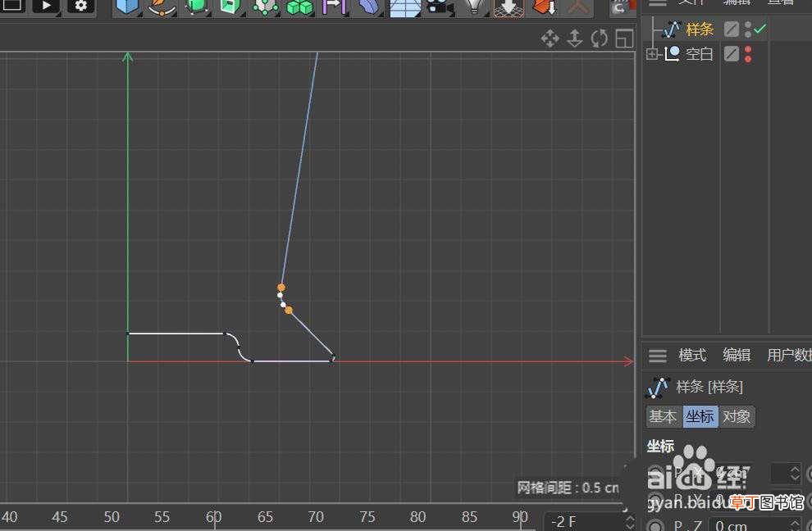Image resolution: width=812 pixels, height=531 pixels.
Task: Toggle layer square for 空白 object
Action: point(732,53)
